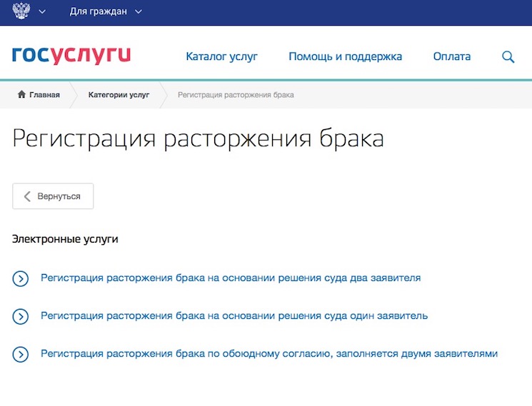Click the current breadcrumb "Регистрация расторжения брака"
Viewport: 532px width, 406px height.
coord(236,95)
